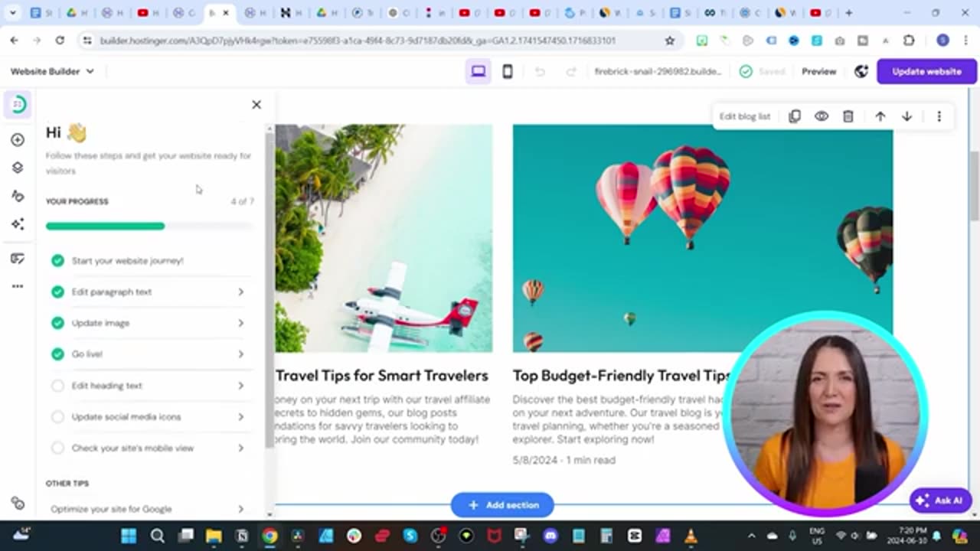The image size is (980, 551).
Task: Move blog list section down arrow
Action: coord(906,116)
